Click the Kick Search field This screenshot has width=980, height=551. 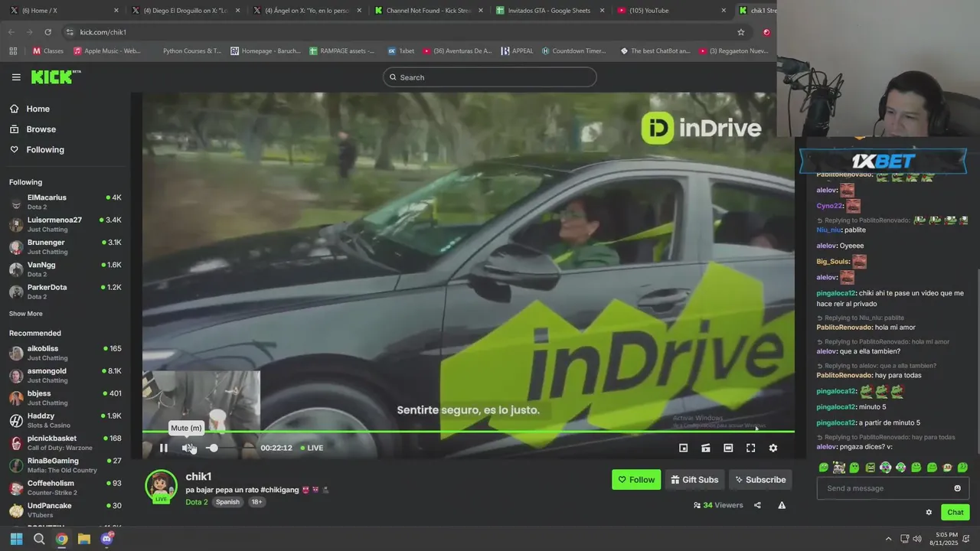pos(489,77)
